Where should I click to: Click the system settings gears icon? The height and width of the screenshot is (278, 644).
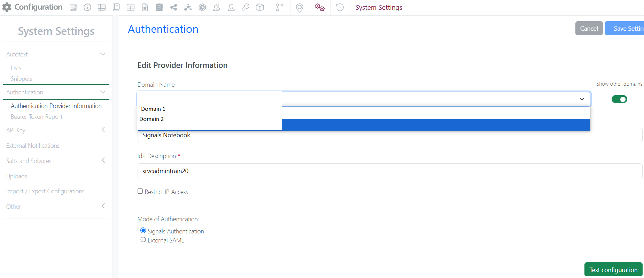(x=320, y=7)
